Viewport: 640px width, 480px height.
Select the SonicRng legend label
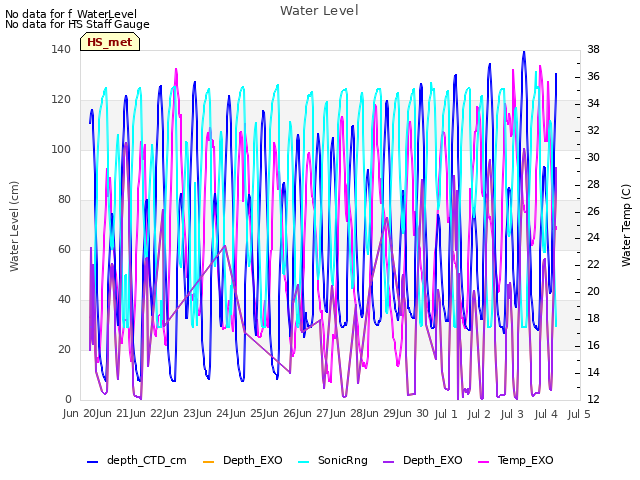tap(342, 460)
